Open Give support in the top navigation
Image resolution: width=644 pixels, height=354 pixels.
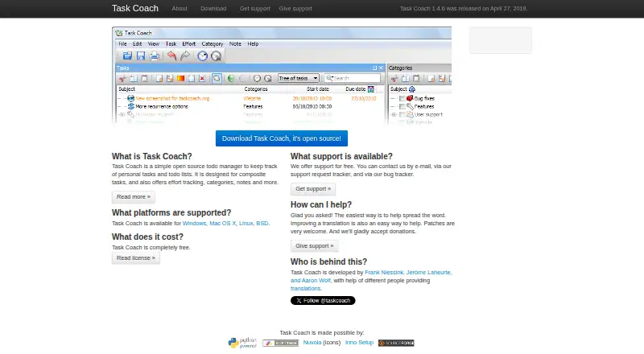tap(295, 8)
